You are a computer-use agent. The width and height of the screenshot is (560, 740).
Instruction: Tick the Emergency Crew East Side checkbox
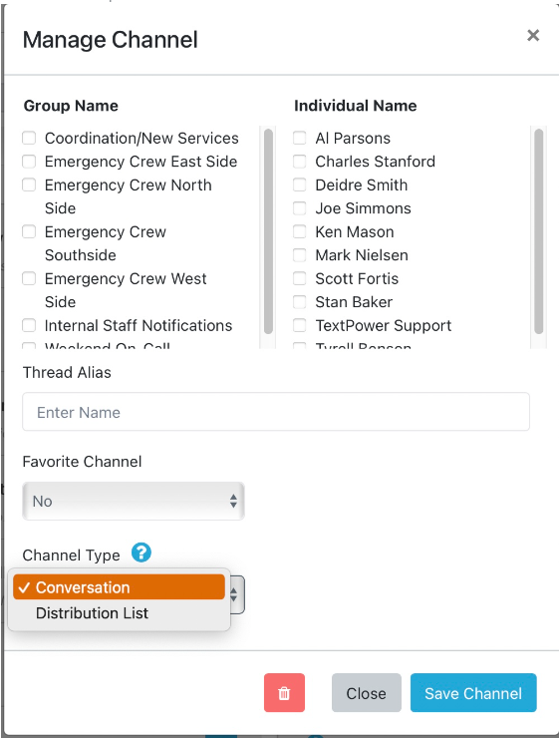pos(29,162)
